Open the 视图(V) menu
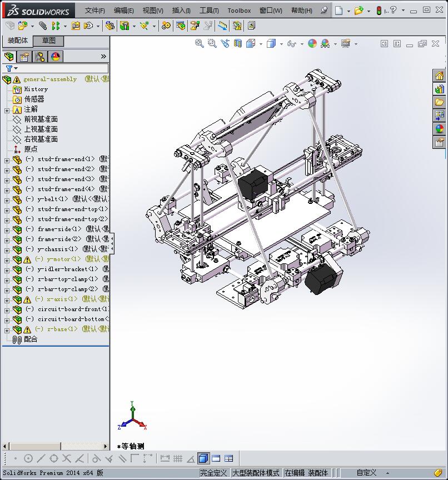The width and height of the screenshot is (448, 480). pos(153,11)
